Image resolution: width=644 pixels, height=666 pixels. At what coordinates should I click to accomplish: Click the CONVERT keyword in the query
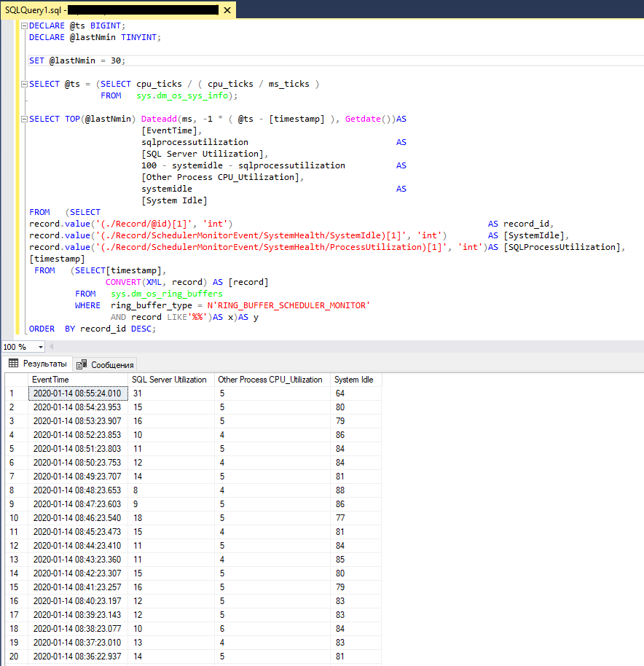click(x=124, y=282)
